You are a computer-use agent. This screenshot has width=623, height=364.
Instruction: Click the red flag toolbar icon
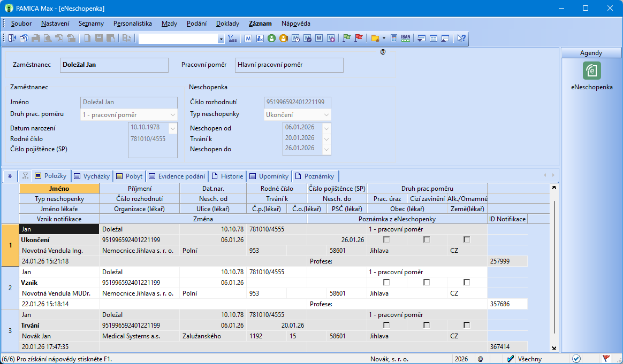pos(359,38)
